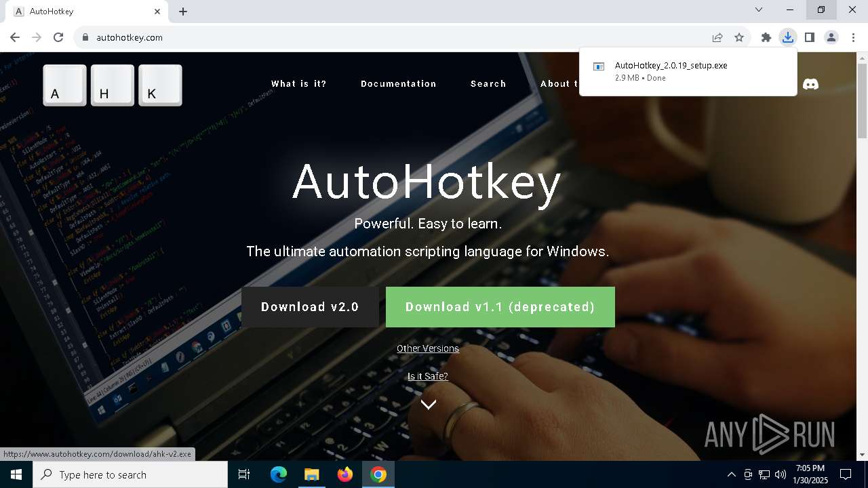
Task: Open the Windows Start menu
Action: (16, 474)
